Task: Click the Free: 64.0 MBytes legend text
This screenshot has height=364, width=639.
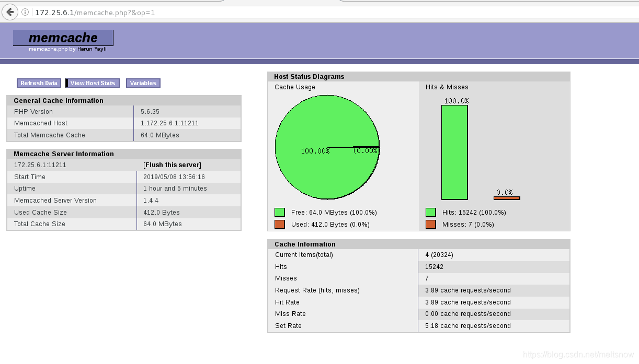Action: click(x=334, y=213)
